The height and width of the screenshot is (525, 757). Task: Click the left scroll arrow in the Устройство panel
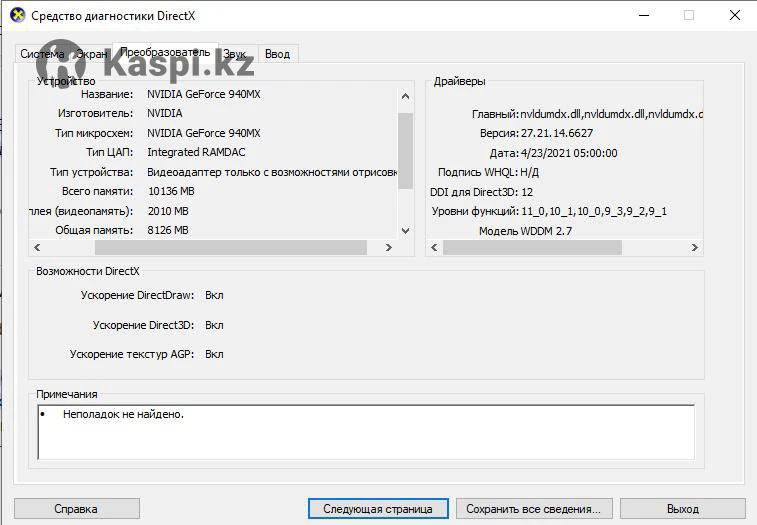pyautogui.click(x=37, y=247)
